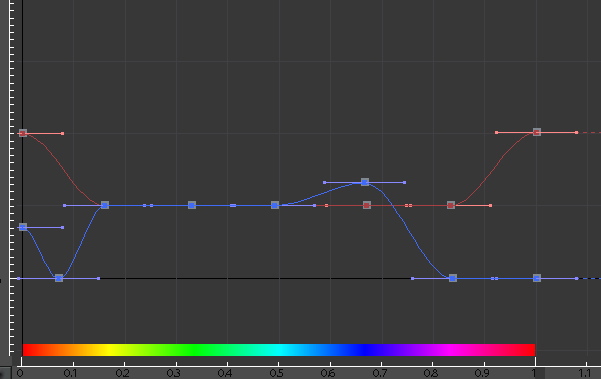Viewport: 601px width, 379px height.
Task: Click the 0.9 label on horizontal axis
Action: pos(482,373)
